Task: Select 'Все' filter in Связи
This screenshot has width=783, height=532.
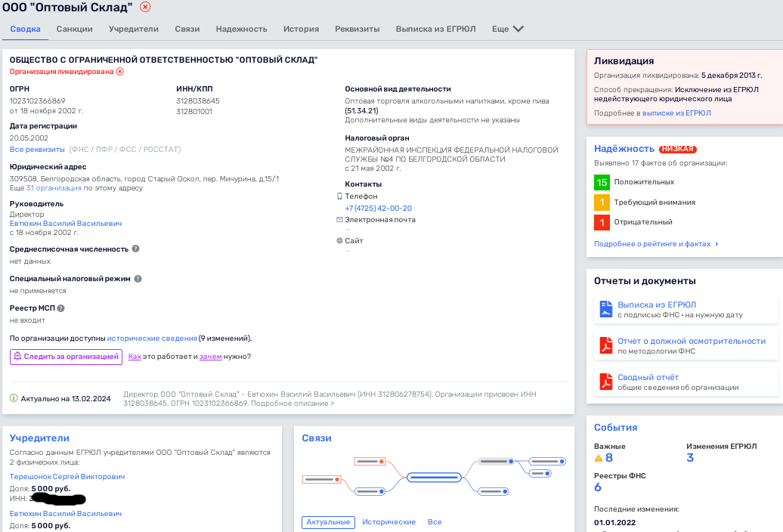Action: [435, 522]
